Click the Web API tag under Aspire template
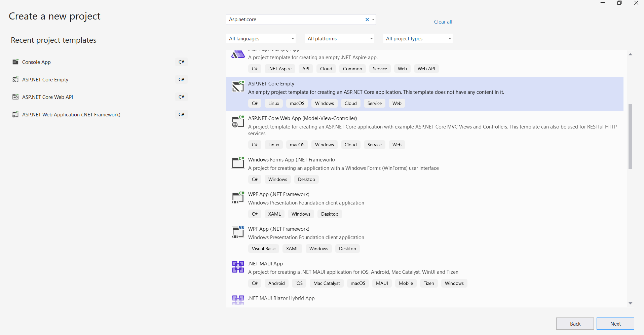 point(426,69)
